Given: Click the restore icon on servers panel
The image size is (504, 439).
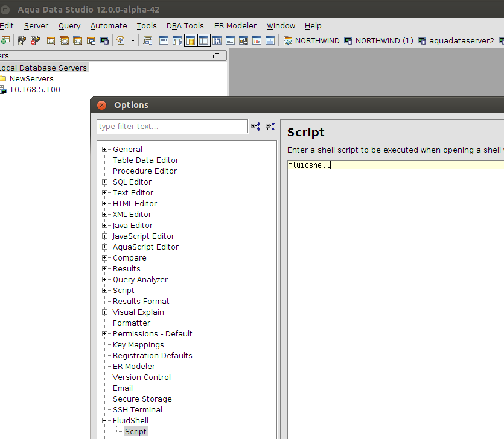Looking at the screenshot, I should pyautogui.click(x=216, y=56).
